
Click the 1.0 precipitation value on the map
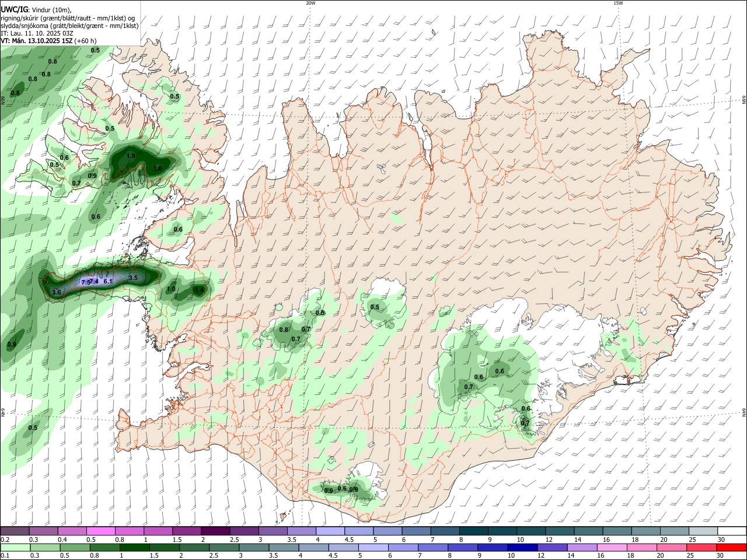coord(171,289)
